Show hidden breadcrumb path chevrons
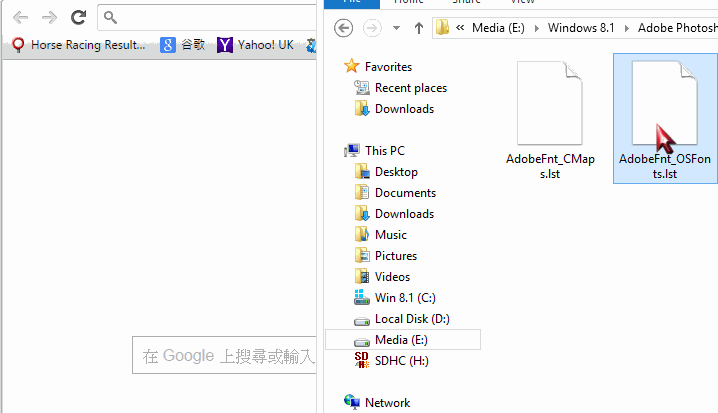Screen dimensions: 718x413 point(460,28)
